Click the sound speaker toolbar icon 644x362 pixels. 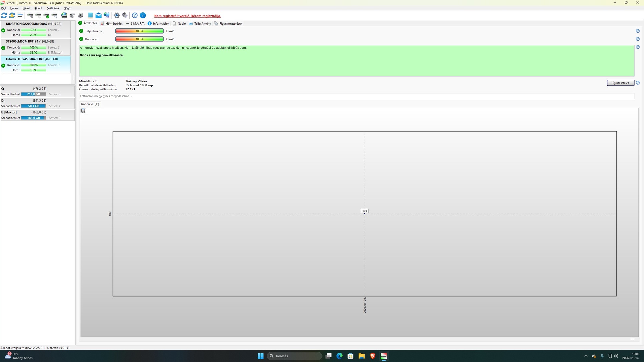tap(124, 15)
